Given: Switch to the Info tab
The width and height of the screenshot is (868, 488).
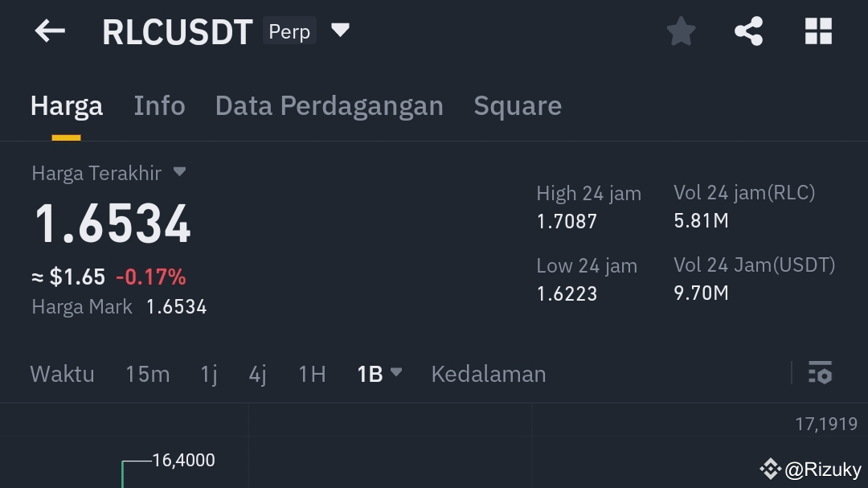Looking at the screenshot, I should 159,106.
